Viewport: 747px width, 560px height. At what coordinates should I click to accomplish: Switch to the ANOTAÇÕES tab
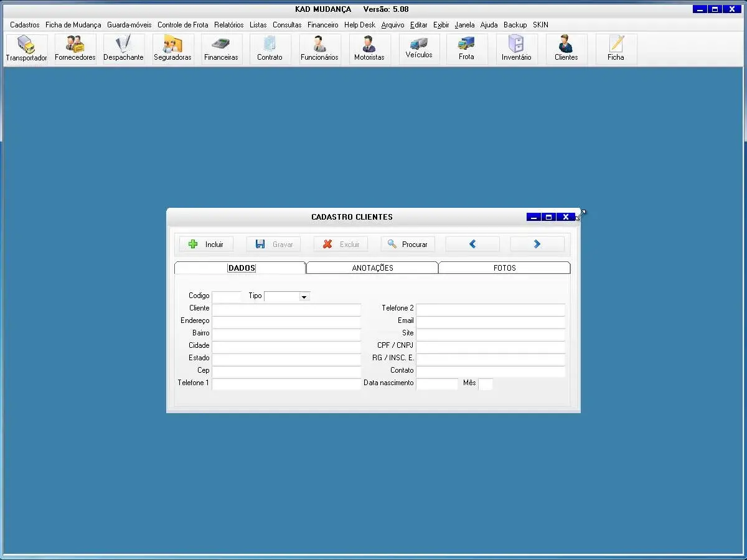(372, 268)
